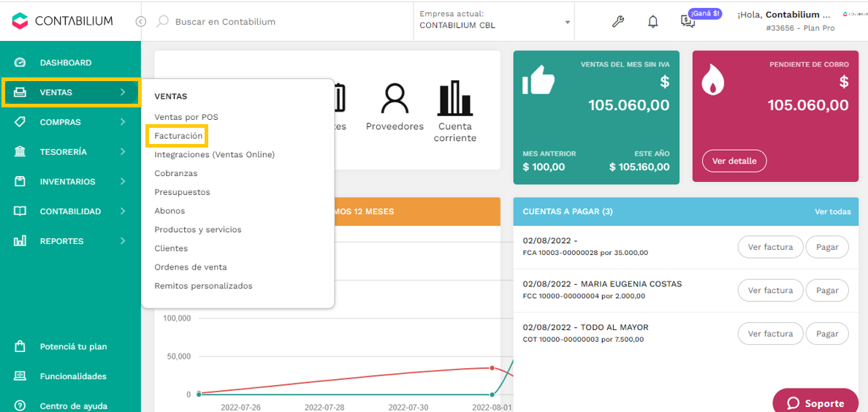Go to Dashboard in the sidebar
Screen dimensions: 868x412
click(x=65, y=63)
